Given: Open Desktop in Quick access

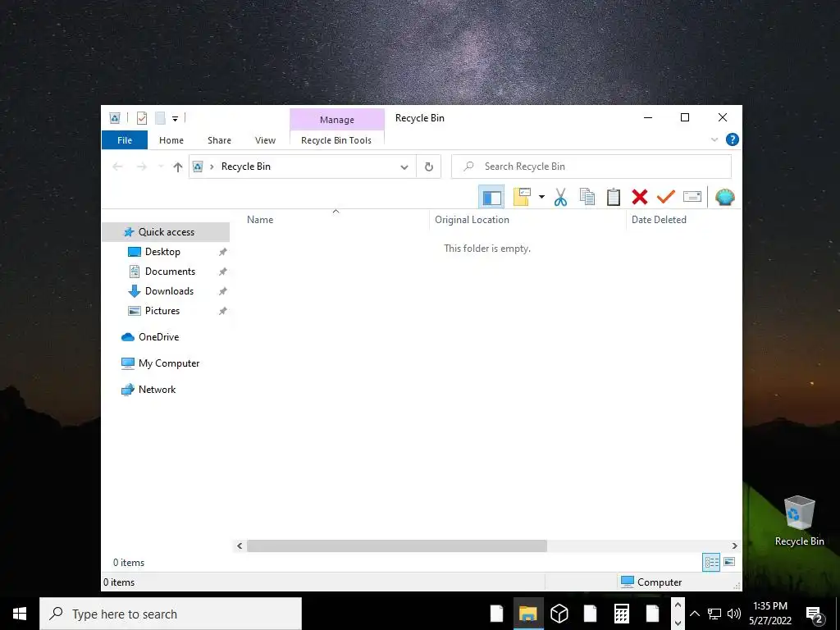Looking at the screenshot, I should [162, 252].
